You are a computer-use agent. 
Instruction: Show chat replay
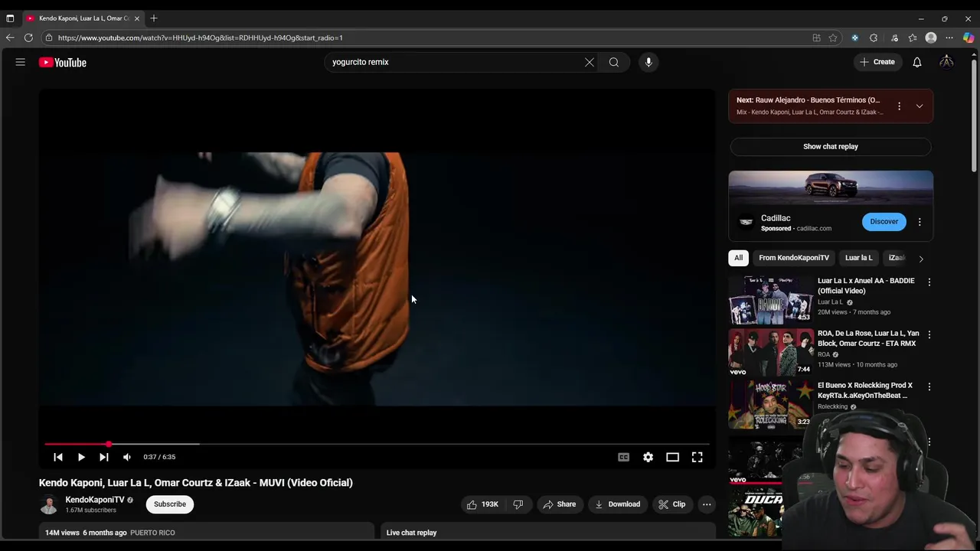831,146
